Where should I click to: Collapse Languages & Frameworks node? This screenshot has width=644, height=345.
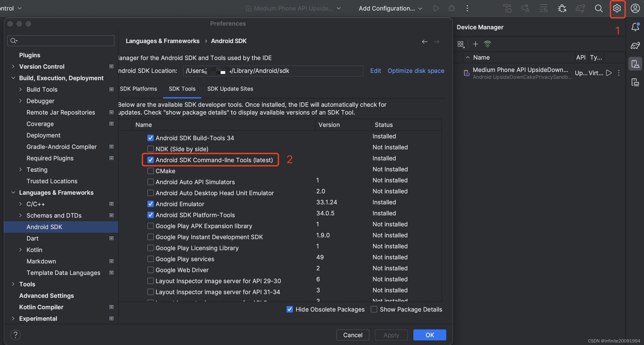tap(13, 192)
